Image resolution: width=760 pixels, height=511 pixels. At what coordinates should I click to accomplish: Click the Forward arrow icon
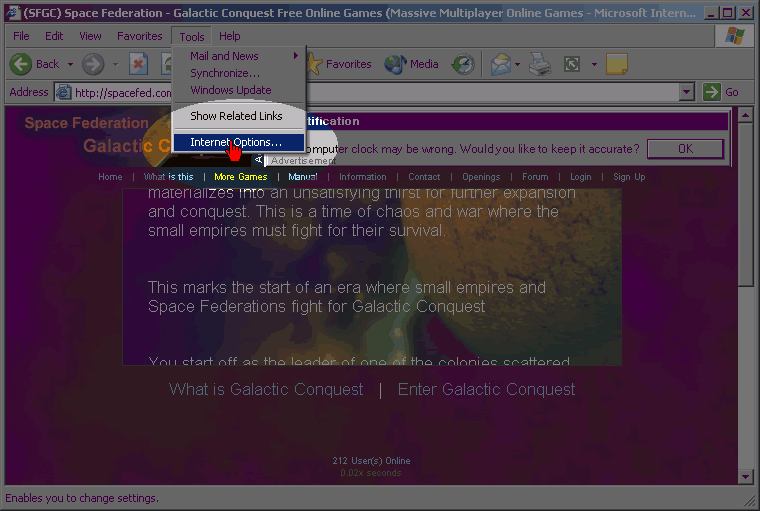coord(93,64)
